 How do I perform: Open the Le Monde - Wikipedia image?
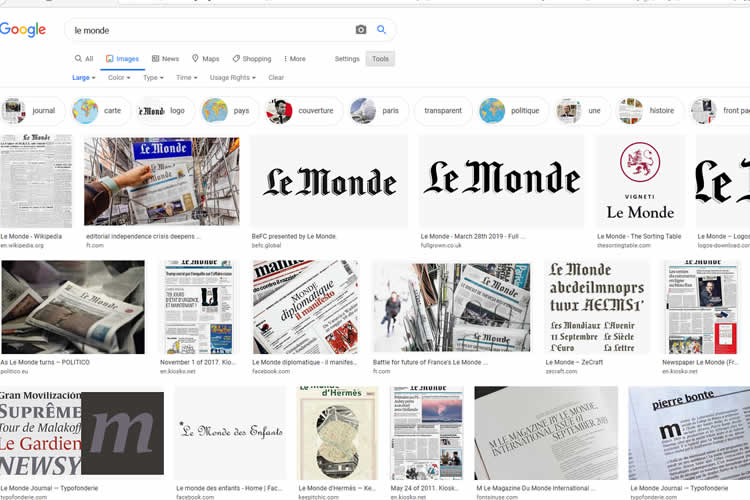[x=36, y=181]
